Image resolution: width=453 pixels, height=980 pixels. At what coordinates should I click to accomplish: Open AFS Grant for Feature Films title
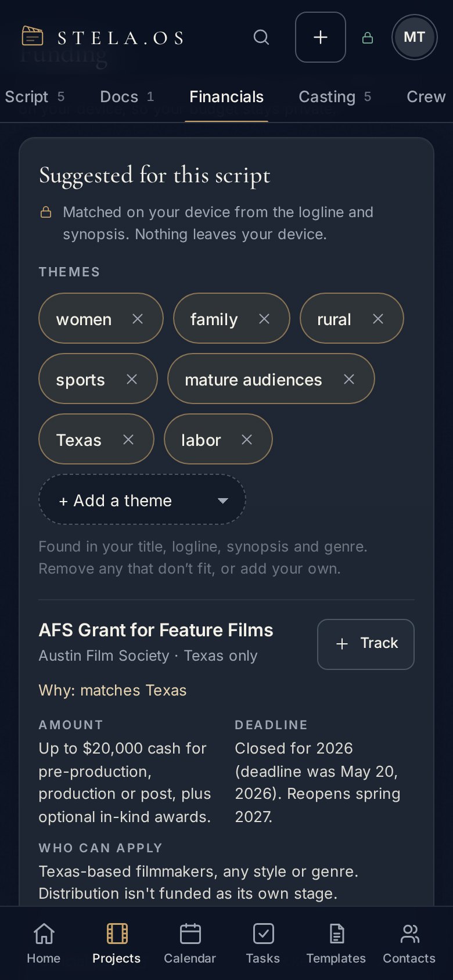[156, 630]
